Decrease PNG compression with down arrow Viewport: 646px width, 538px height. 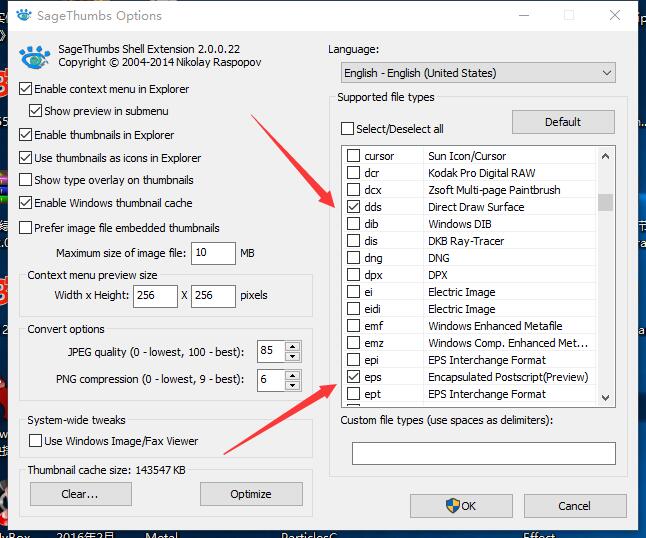(292, 385)
